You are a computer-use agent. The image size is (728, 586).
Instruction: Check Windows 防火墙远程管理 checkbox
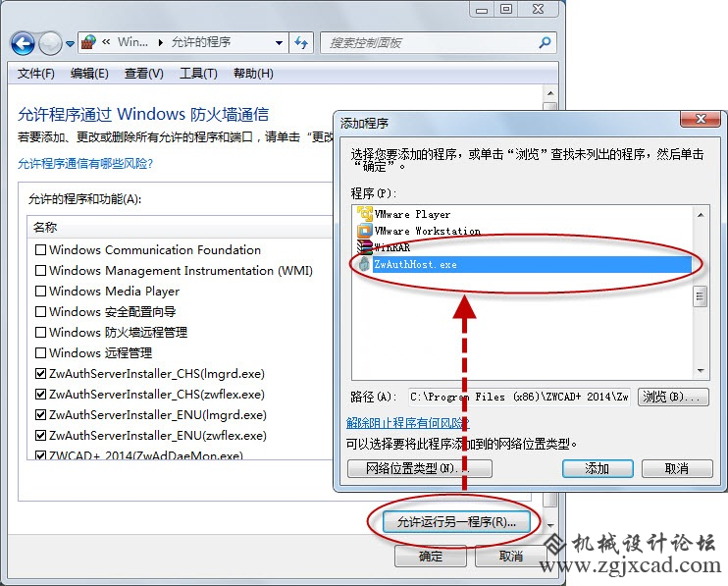click(x=41, y=333)
